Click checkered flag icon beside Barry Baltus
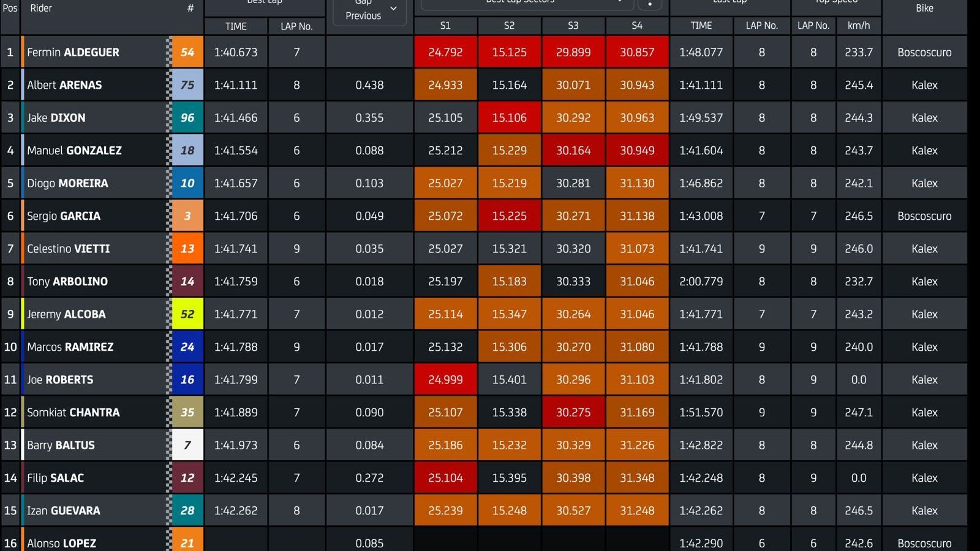The height and width of the screenshot is (551, 980). (168, 445)
